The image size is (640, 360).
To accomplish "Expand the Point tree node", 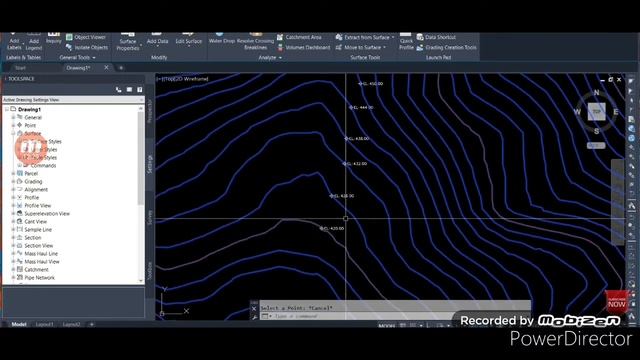I will pos(13,125).
